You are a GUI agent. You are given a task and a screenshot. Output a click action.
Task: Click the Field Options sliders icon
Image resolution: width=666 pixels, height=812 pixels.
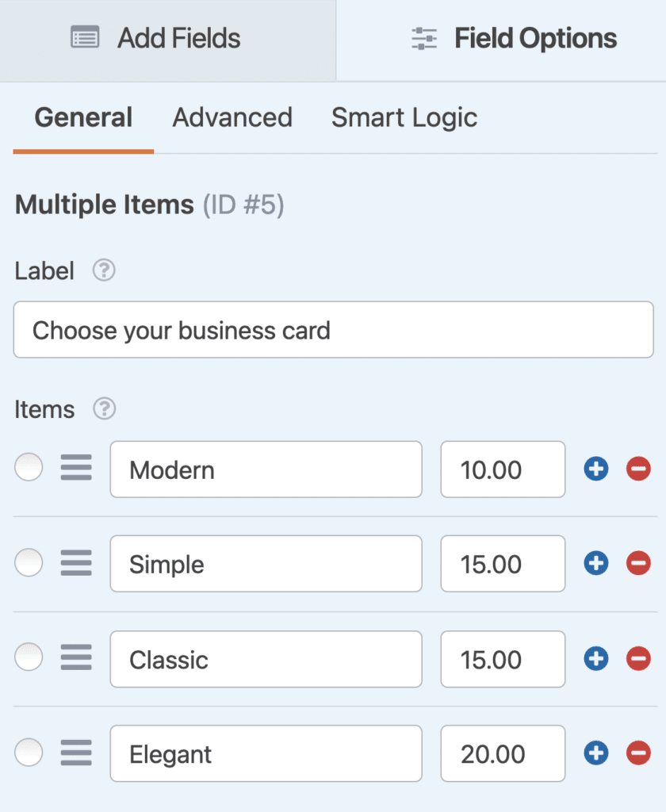[423, 38]
